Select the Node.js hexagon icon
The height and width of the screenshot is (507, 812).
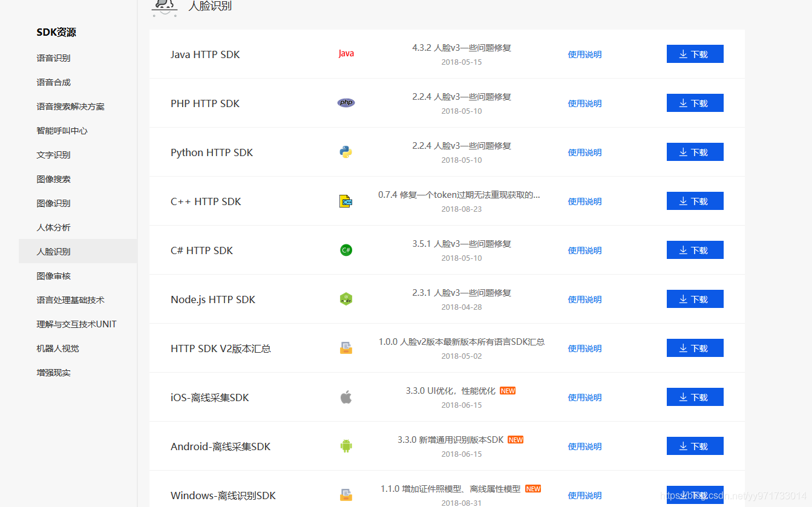point(345,299)
